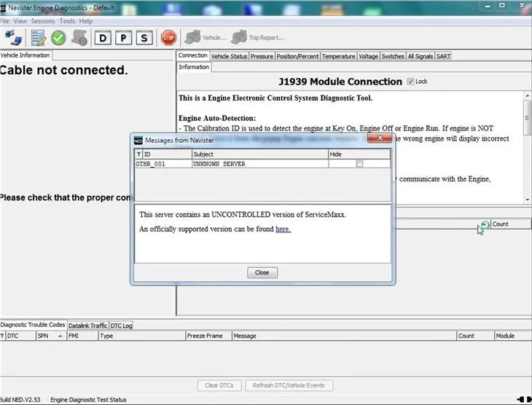532x405 pixels.
Task: Switch to the Pressure tab
Action: click(x=262, y=56)
